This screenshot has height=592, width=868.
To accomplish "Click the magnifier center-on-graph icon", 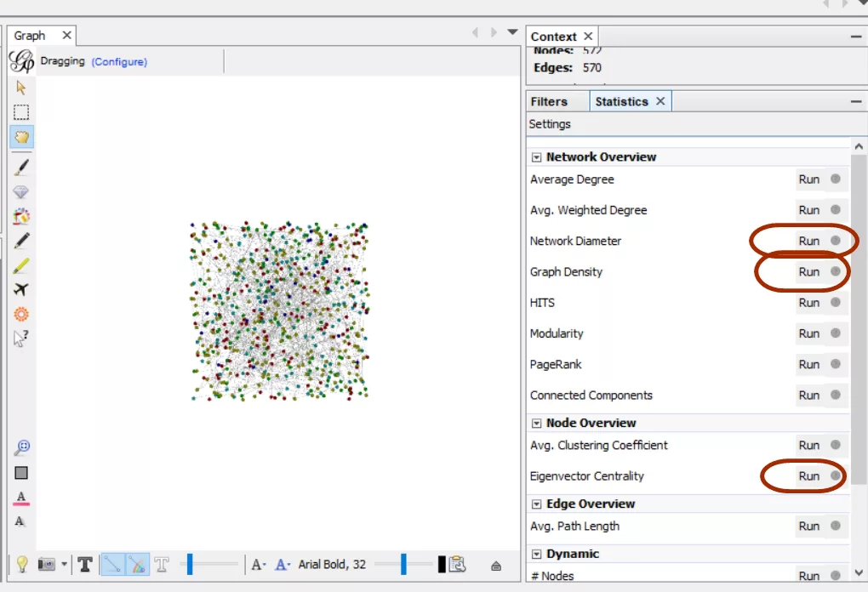I will point(22,447).
